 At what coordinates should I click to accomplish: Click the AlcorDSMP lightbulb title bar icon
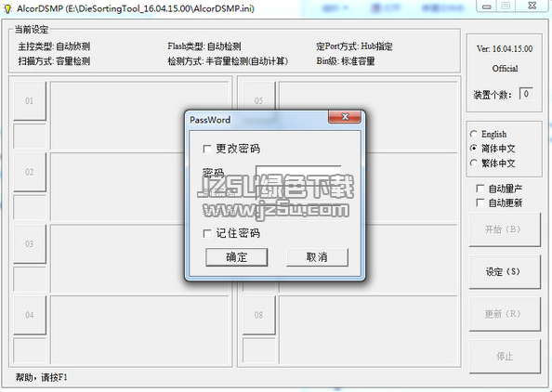[x=7, y=8]
